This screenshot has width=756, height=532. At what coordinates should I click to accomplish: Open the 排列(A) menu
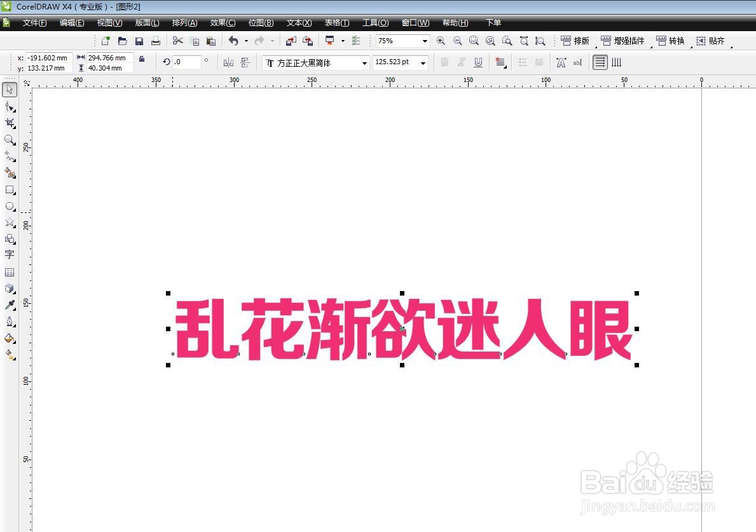tap(184, 23)
